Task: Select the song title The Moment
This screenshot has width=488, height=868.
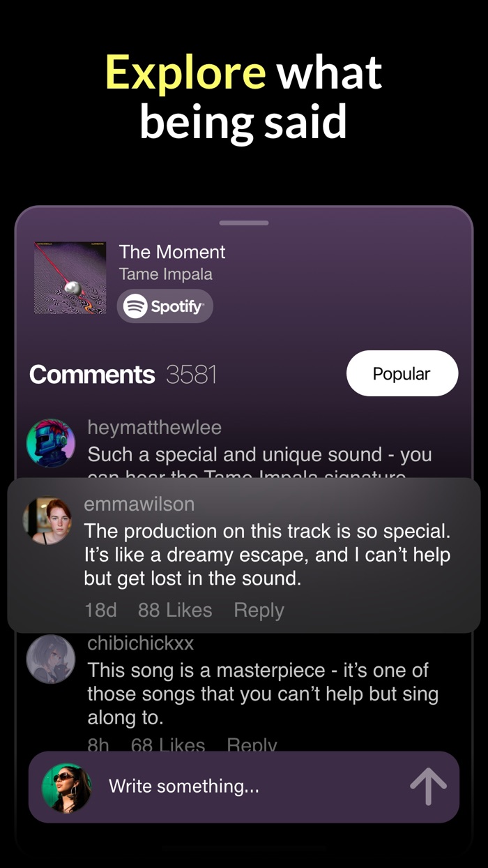Action: (171, 252)
